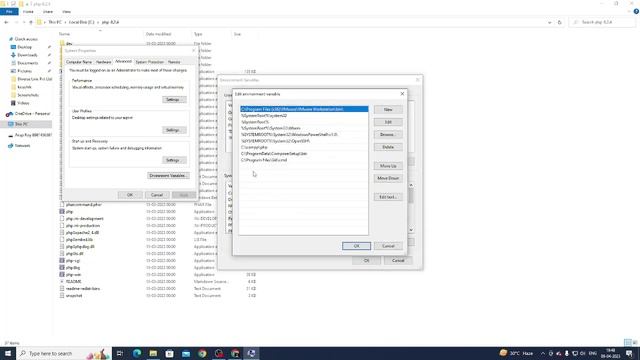Select the snapshot text document

click(x=74, y=295)
